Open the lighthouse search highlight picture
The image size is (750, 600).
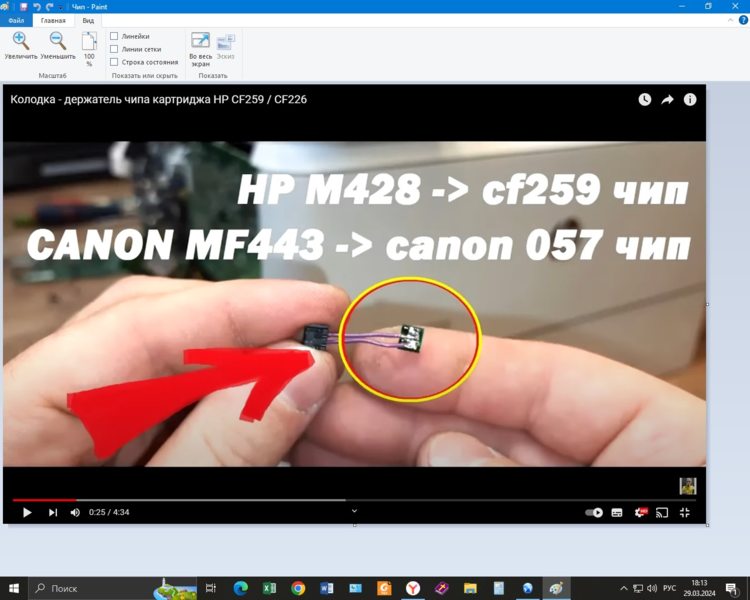tap(175, 589)
